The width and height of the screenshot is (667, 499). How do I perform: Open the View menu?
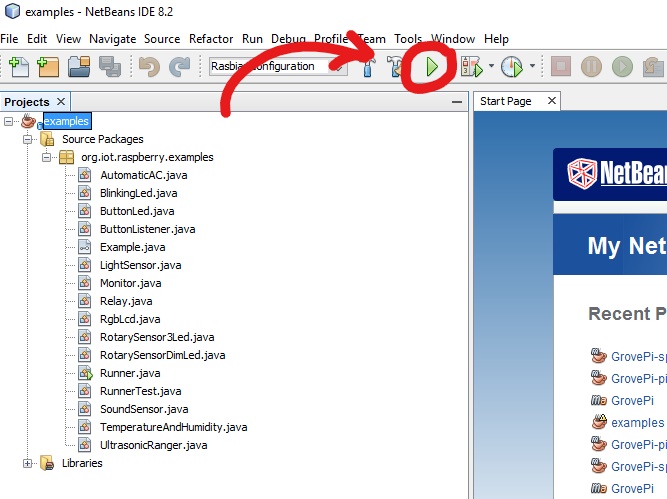(x=68, y=39)
